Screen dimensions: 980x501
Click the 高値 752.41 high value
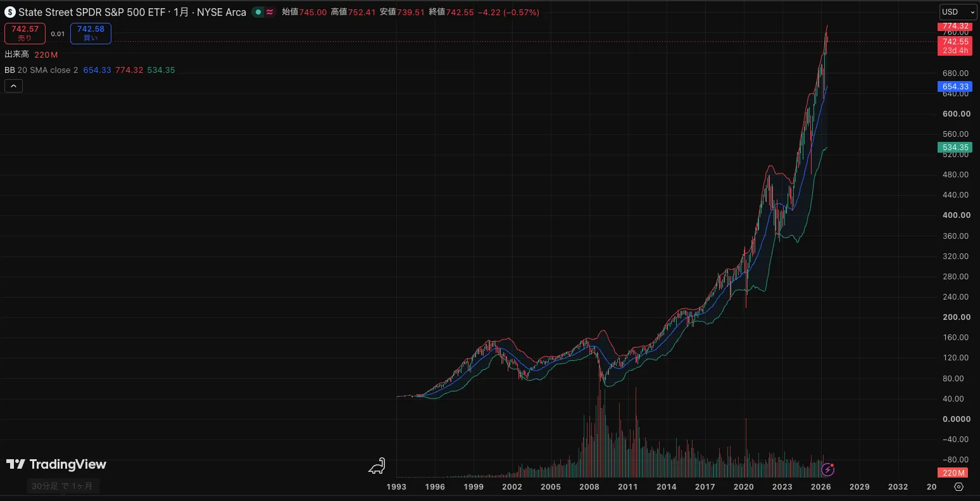[x=353, y=12]
